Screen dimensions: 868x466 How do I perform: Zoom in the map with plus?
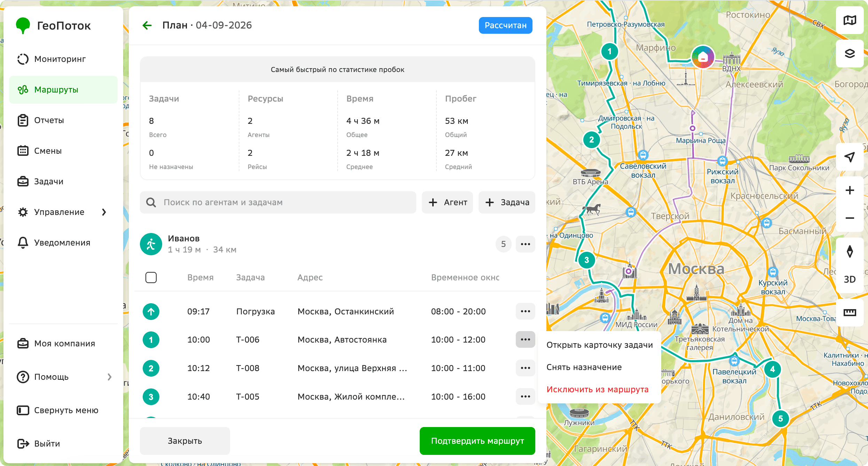pyautogui.click(x=850, y=190)
